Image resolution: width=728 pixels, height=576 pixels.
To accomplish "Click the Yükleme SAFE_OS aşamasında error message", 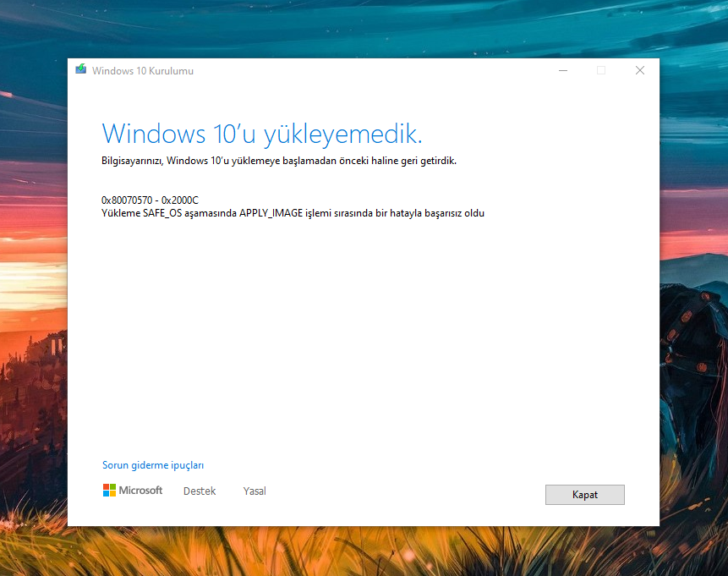I will click(x=293, y=213).
